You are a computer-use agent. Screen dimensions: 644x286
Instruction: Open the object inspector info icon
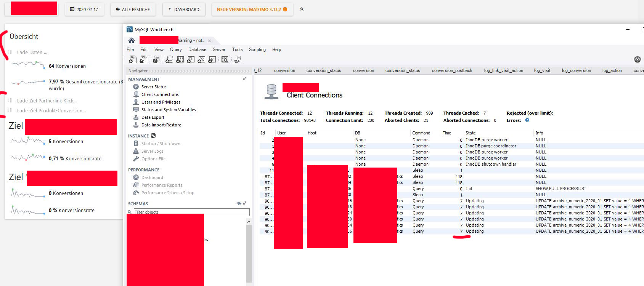tap(156, 59)
